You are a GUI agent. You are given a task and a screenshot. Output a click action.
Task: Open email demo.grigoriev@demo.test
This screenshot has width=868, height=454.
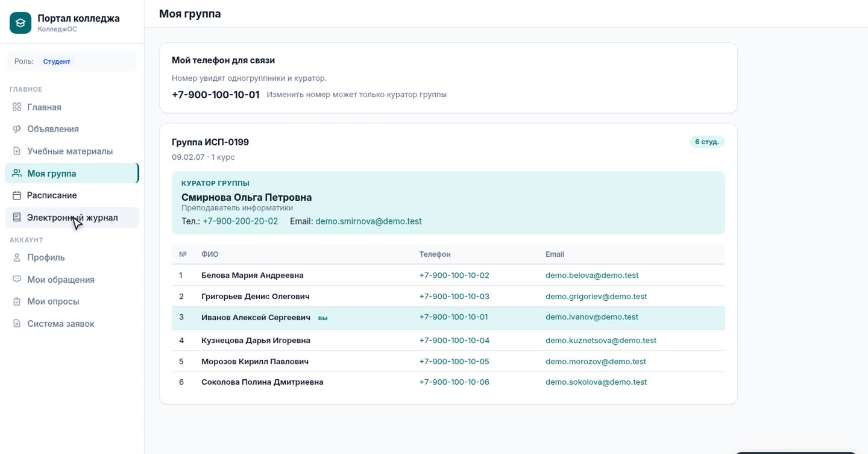coord(596,296)
